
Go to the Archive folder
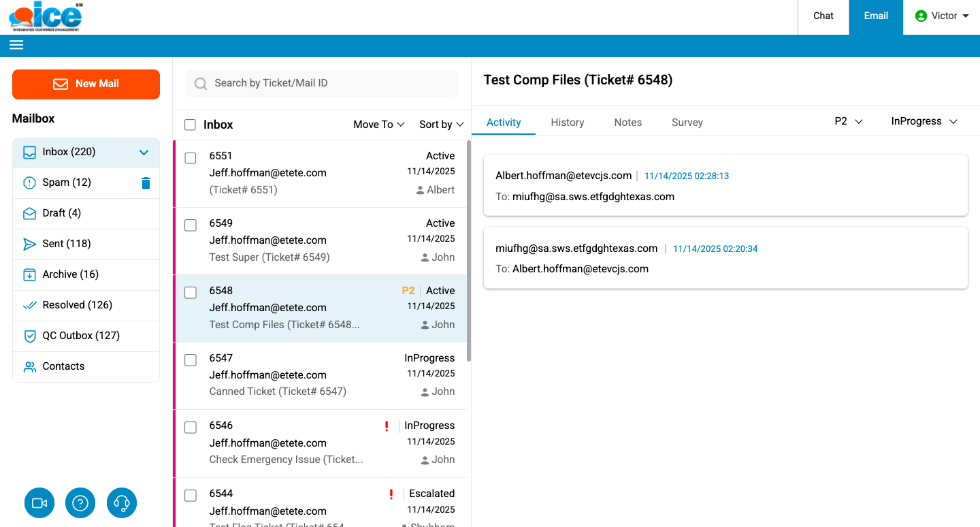click(x=70, y=274)
